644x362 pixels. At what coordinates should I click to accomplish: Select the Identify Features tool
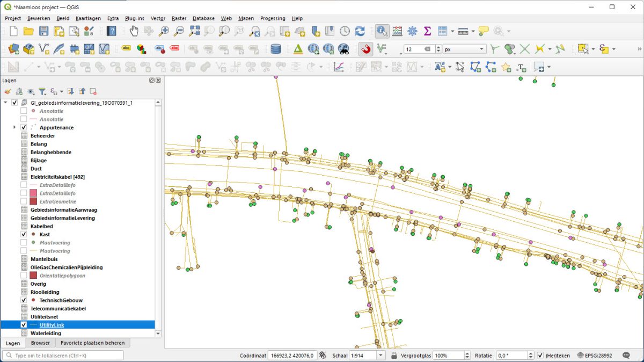coord(382,31)
